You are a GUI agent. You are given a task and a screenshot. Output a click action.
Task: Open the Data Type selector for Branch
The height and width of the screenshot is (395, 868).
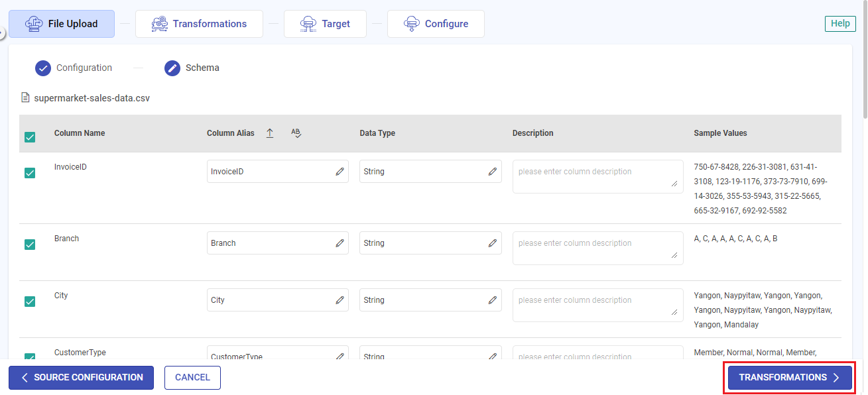tap(430, 243)
